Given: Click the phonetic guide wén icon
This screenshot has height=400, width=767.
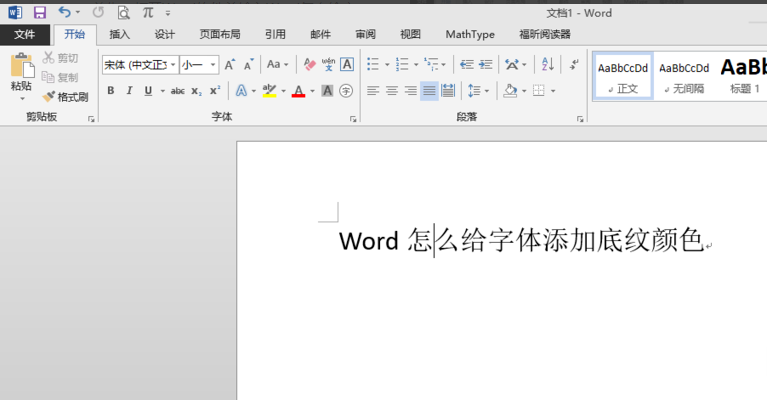Looking at the screenshot, I should 328,65.
